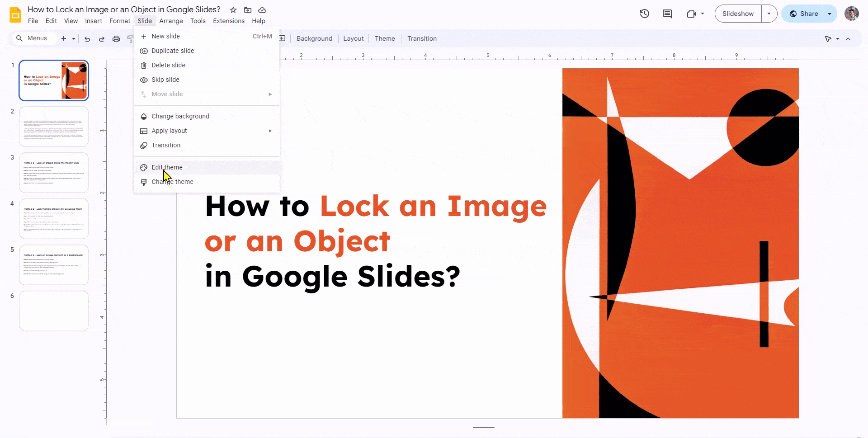
Task: Click the print icon in toolbar
Action: coord(116,39)
